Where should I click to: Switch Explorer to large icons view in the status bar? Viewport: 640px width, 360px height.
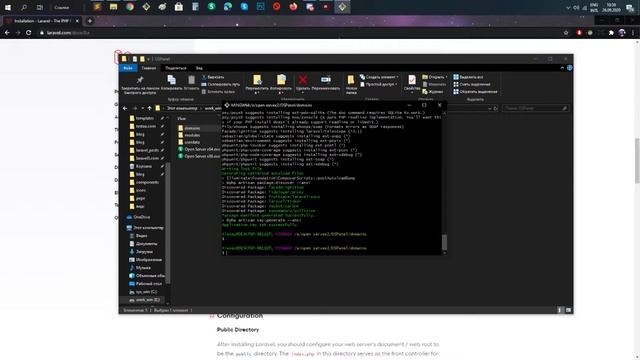click(x=568, y=310)
